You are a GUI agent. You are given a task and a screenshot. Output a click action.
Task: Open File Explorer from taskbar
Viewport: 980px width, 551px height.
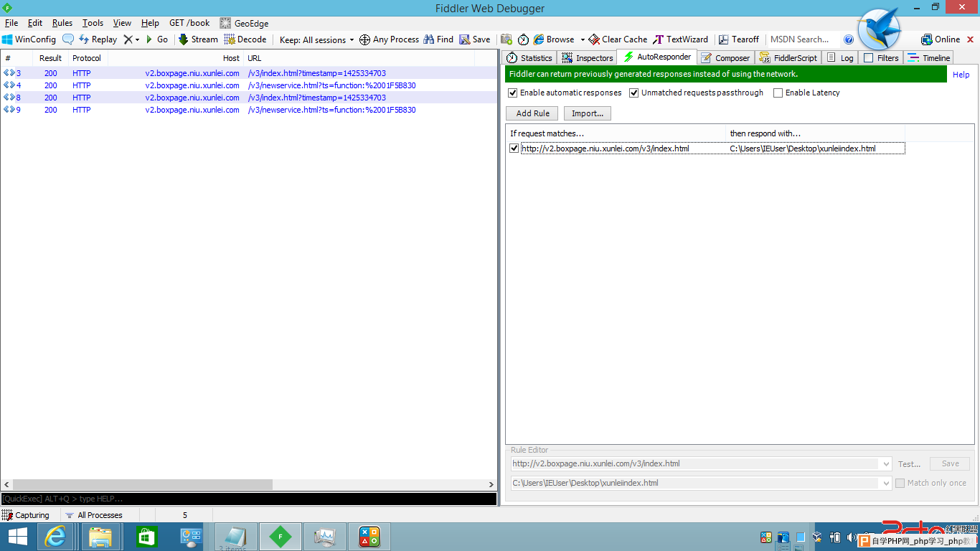pyautogui.click(x=100, y=537)
